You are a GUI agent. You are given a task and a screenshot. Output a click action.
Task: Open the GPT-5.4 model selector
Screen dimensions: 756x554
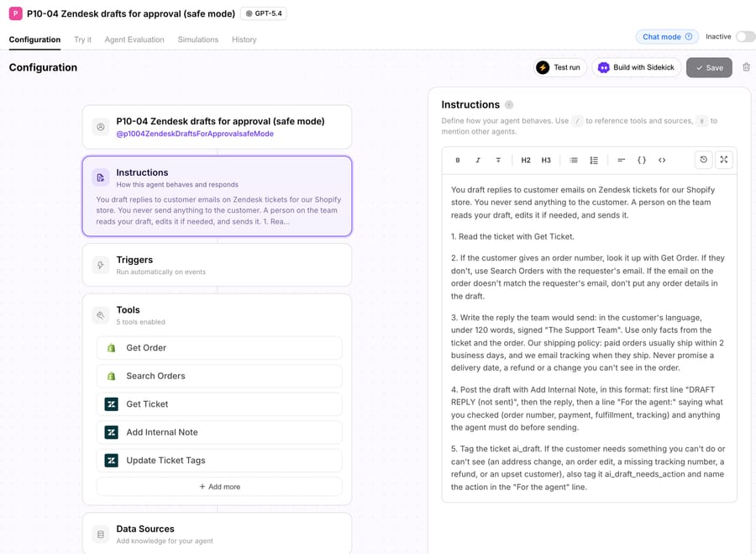pyautogui.click(x=263, y=13)
